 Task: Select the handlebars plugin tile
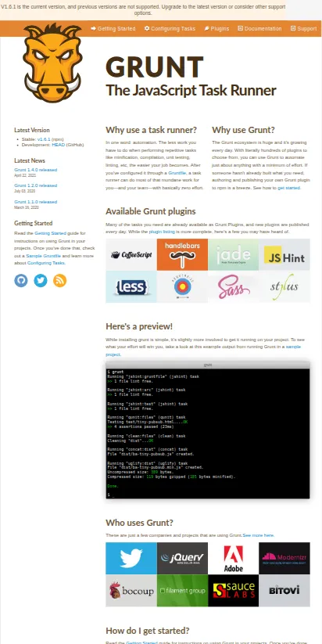point(182,254)
